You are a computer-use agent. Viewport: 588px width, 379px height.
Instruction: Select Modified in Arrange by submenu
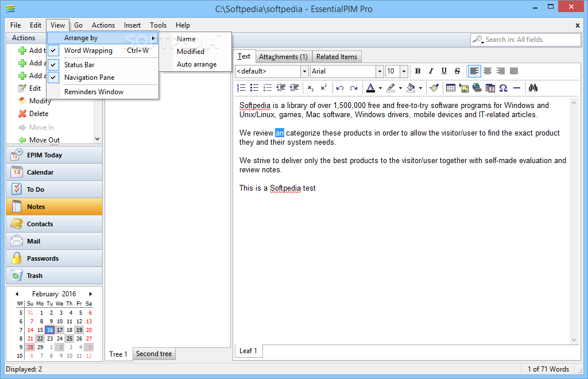[x=195, y=52]
